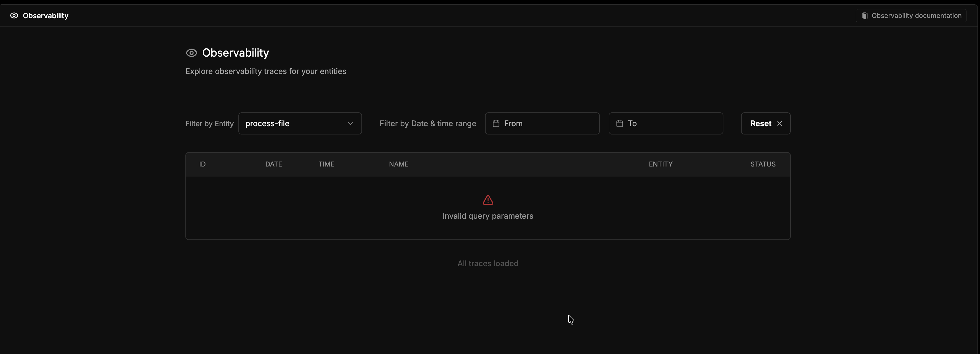Click the calendar icon in To field
The height and width of the screenshot is (354, 980).
(x=619, y=123)
